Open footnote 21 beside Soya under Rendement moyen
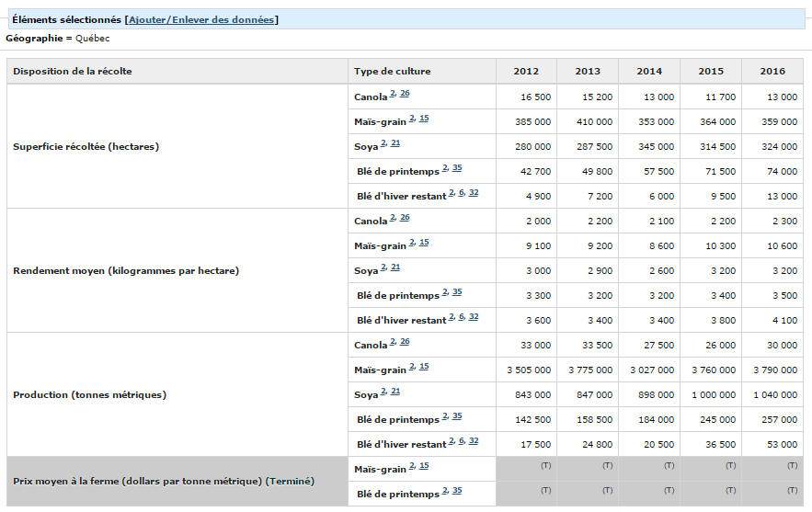This screenshot has height=512, width=812. [x=395, y=267]
